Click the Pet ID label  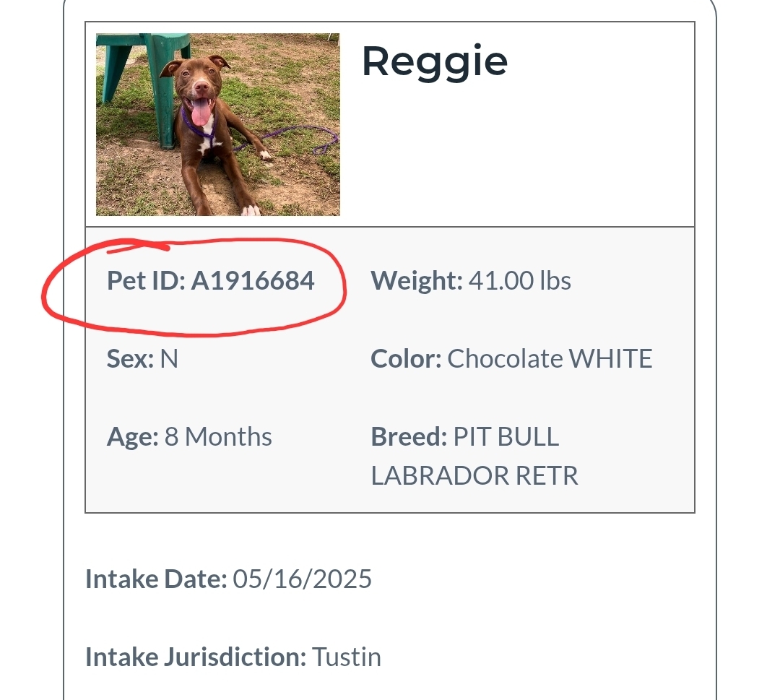[146, 280]
